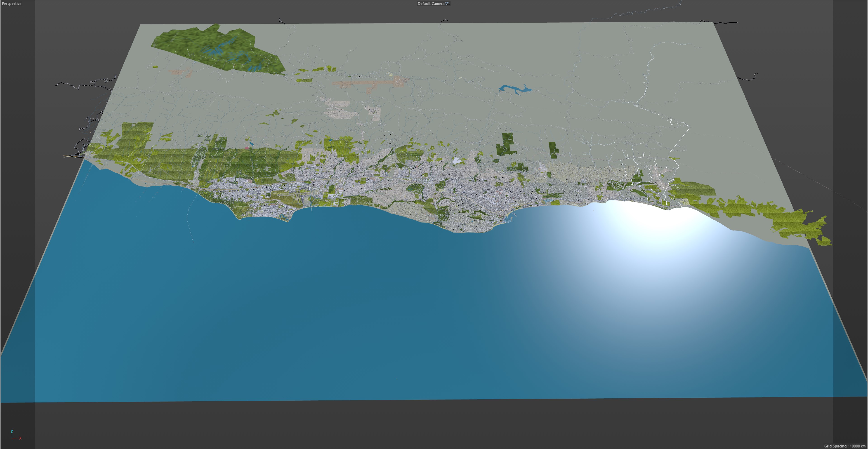Click the Default Camera label

tap(431, 4)
